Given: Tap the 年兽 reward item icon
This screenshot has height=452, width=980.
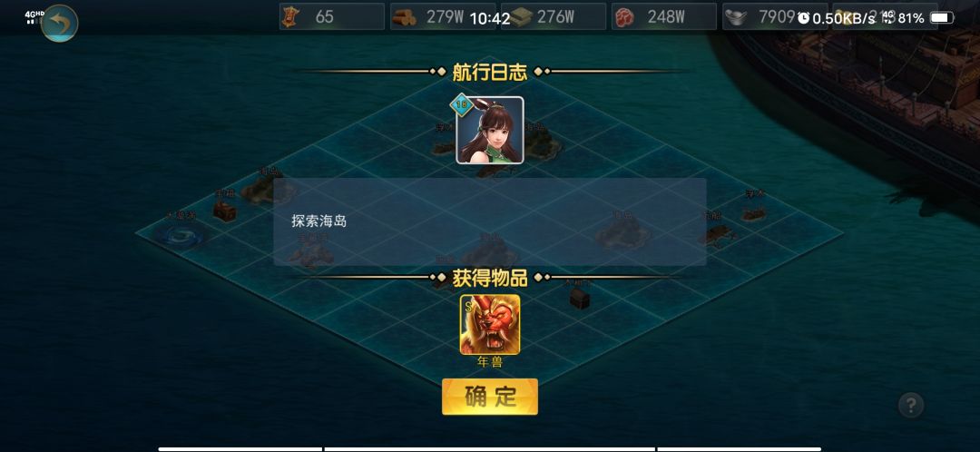Looking at the screenshot, I should (x=490, y=324).
